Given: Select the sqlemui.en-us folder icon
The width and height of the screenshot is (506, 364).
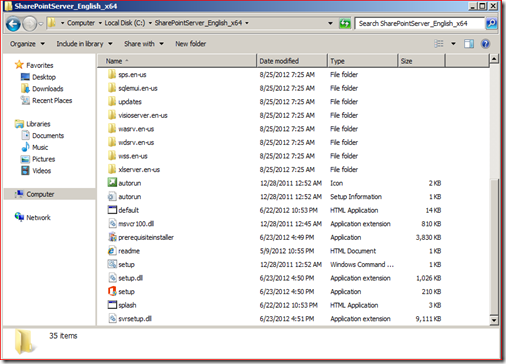Looking at the screenshot, I should pyautogui.click(x=112, y=88).
